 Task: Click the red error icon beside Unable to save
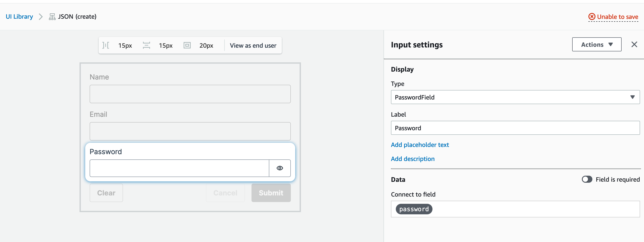(592, 16)
